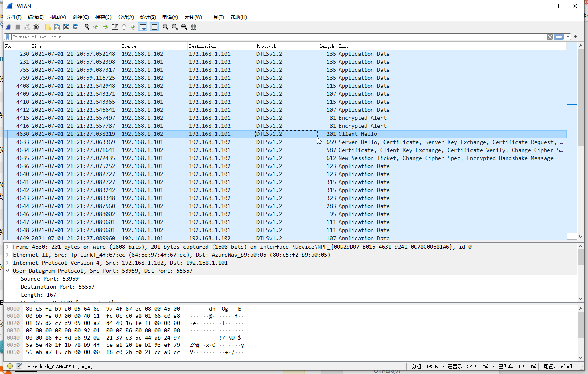Screen dimensions: 588x374
Task: Reload the capture file
Action: (75, 27)
